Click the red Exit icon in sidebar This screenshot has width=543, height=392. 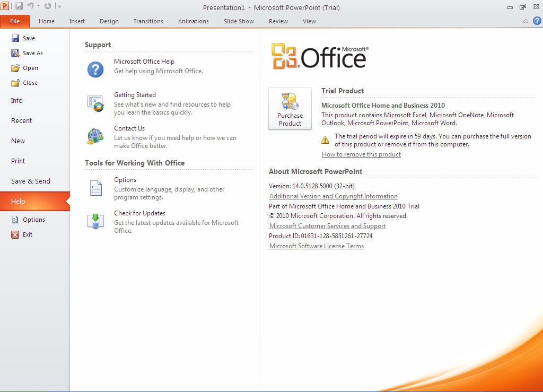pyautogui.click(x=15, y=234)
